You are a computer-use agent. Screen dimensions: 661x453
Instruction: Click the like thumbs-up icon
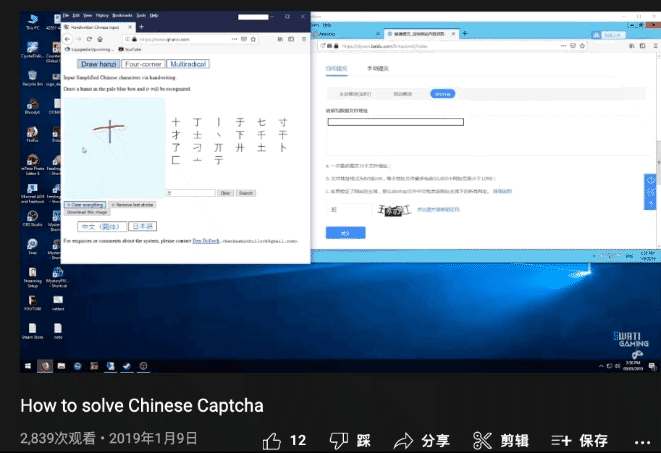click(271, 440)
